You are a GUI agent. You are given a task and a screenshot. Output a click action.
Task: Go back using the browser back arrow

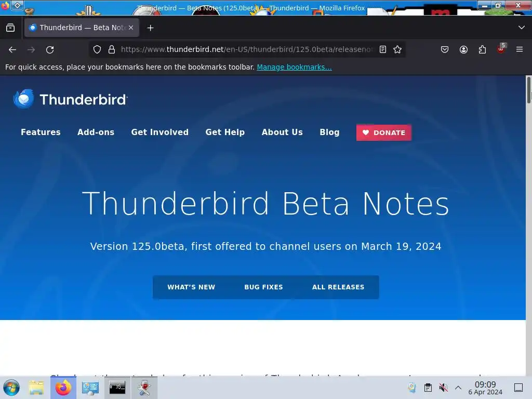[x=12, y=50]
